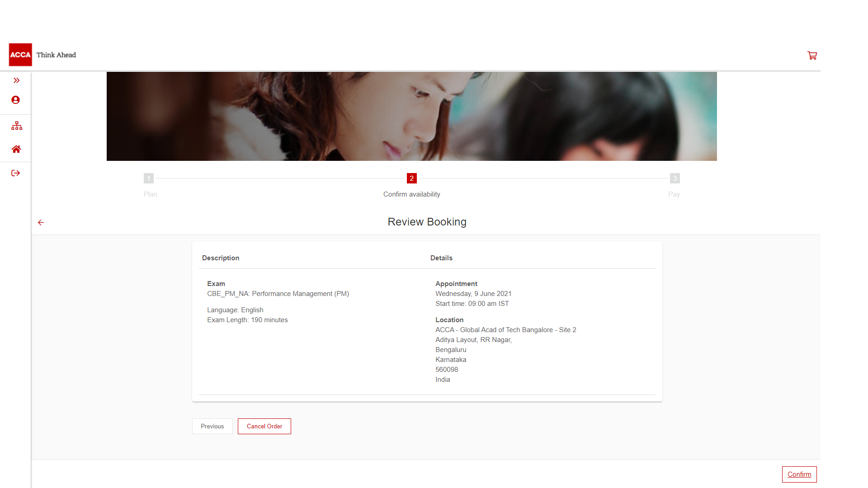Open the user profile icon in sidebar
868x488 pixels.
click(15, 100)
